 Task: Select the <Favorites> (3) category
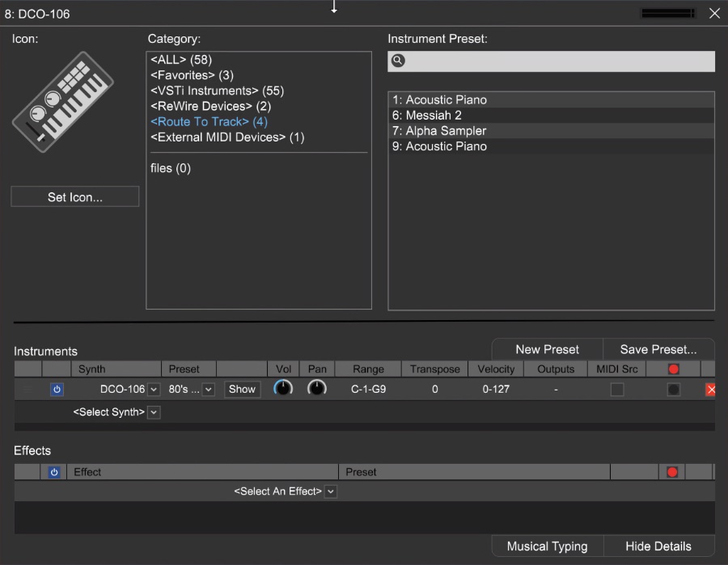pyautogui.click(x=192, y=75)
